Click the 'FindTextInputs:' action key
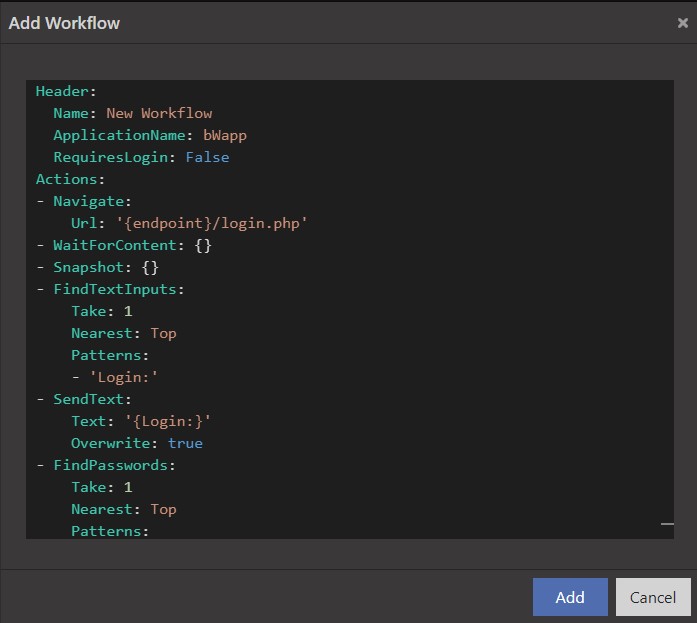697x623 pixels. (119, 289)
